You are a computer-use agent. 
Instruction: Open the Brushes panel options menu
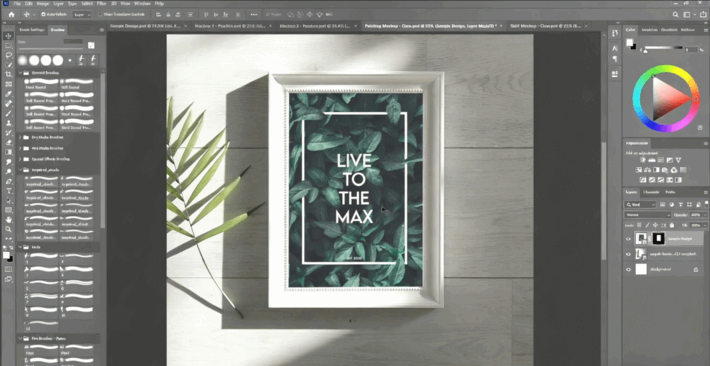[101, 30]
